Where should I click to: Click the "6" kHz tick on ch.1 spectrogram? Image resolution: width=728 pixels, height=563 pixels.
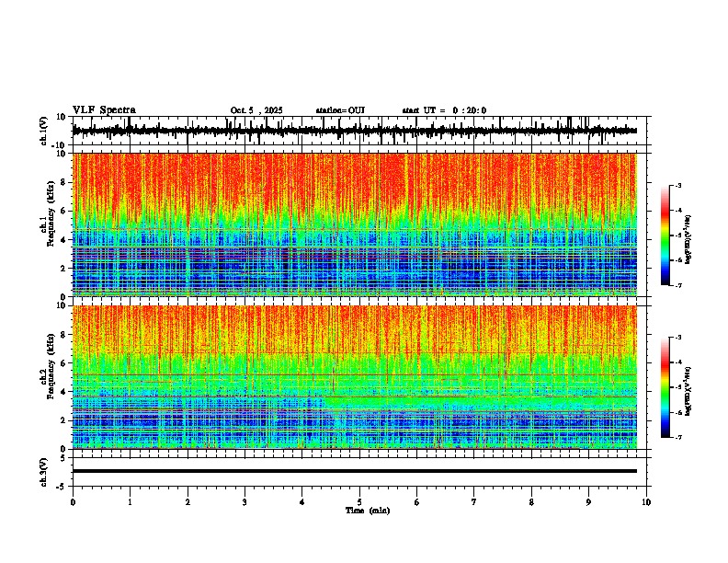click(x=63, y=212)
